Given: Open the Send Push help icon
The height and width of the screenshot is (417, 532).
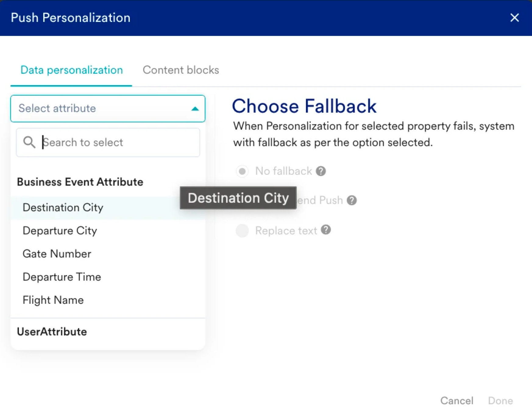Looking at the screenshot, I should [x=352, y=200].
